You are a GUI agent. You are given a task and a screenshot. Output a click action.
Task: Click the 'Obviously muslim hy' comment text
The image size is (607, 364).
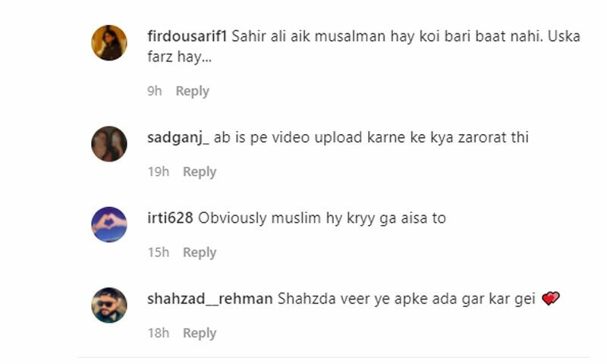[x=322, y=218]
